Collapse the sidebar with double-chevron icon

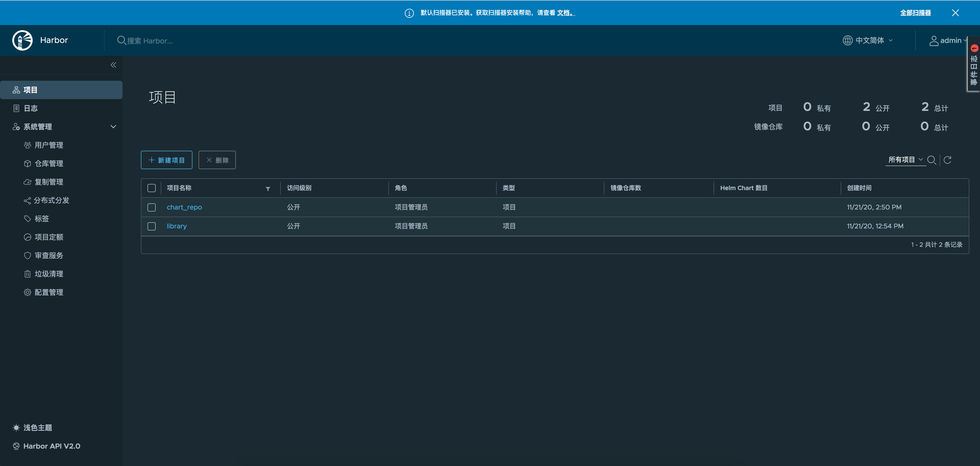[x=113, y=65]
